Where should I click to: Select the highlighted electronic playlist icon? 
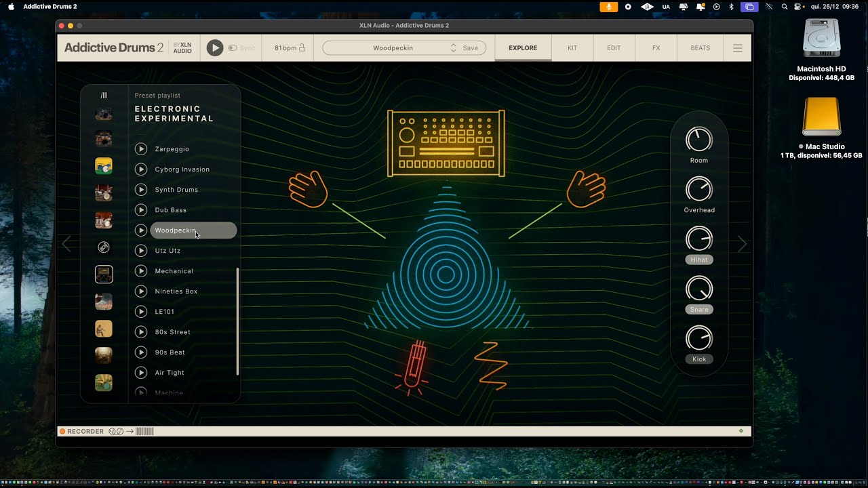104,274
